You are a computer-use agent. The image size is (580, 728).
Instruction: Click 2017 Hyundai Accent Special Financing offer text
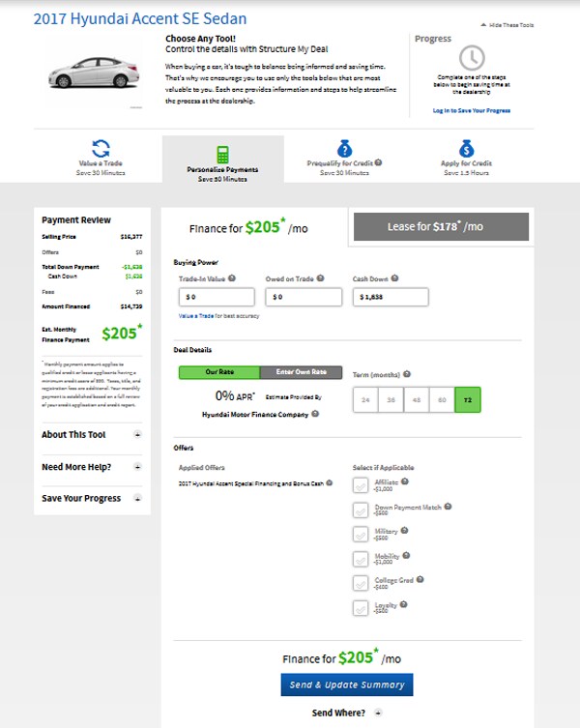251,483
